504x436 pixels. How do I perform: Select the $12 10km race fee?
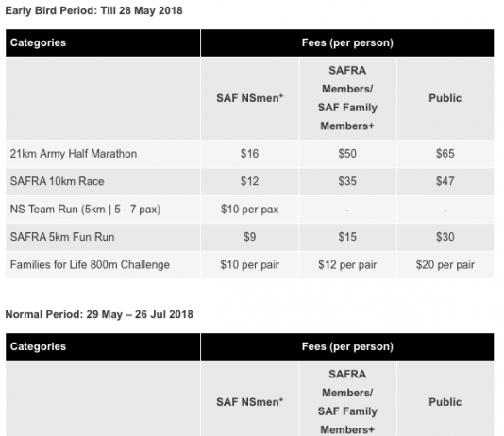click(250, 181)
